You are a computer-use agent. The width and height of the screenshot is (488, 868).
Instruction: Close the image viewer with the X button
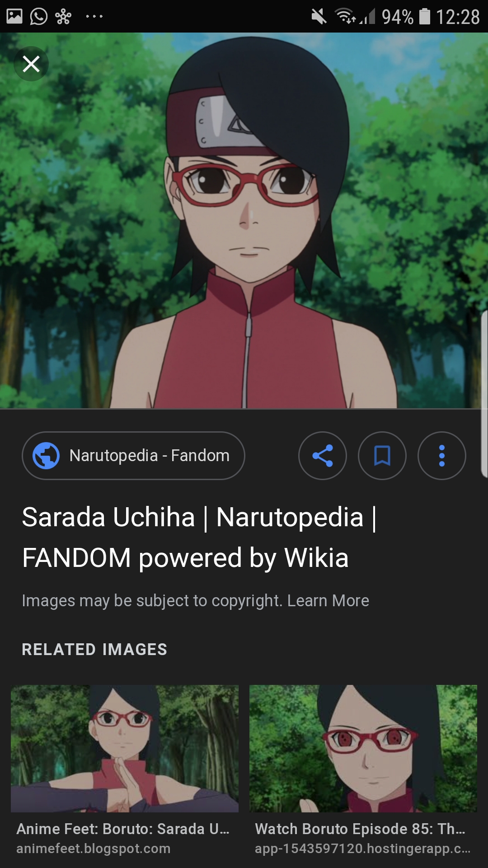click(31, 64)
